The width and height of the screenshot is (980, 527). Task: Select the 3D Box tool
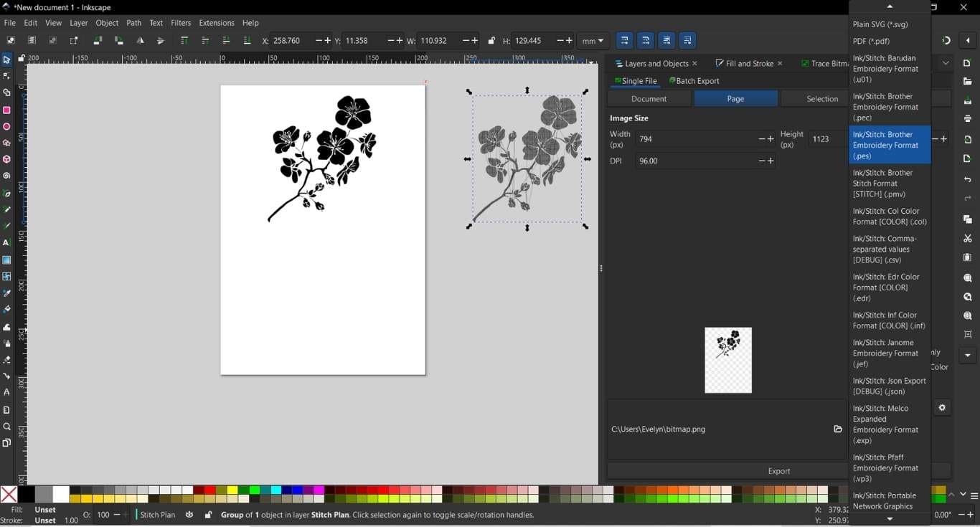coord(6,159)
